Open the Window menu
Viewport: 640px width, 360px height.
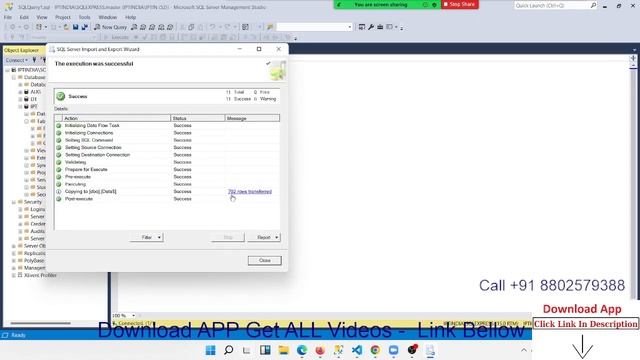tap(107, 17)
